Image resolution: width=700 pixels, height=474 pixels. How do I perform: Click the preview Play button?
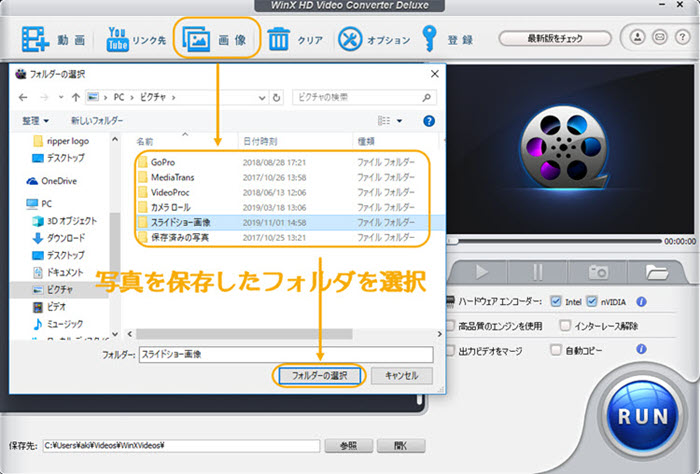point(481,271)
